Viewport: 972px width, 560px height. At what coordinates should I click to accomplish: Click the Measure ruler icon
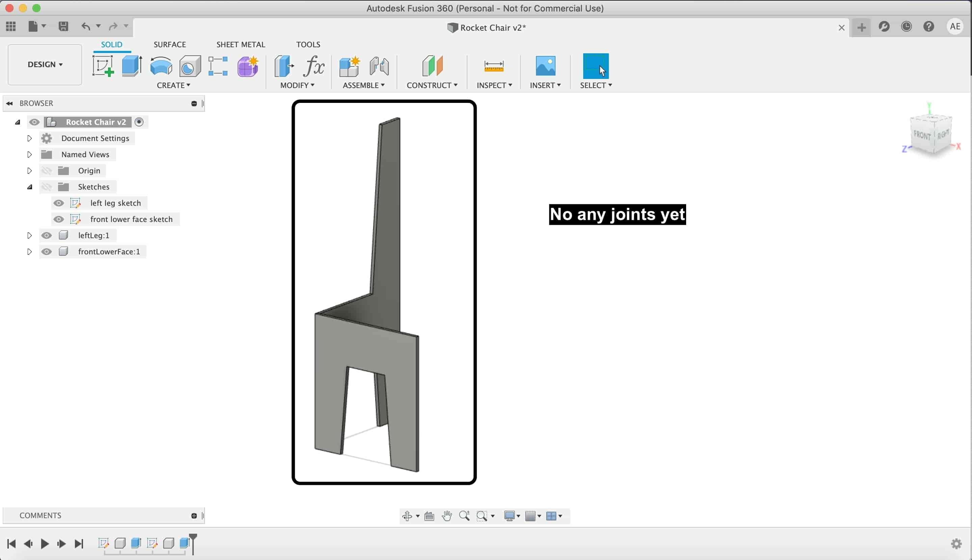[494, 66]
